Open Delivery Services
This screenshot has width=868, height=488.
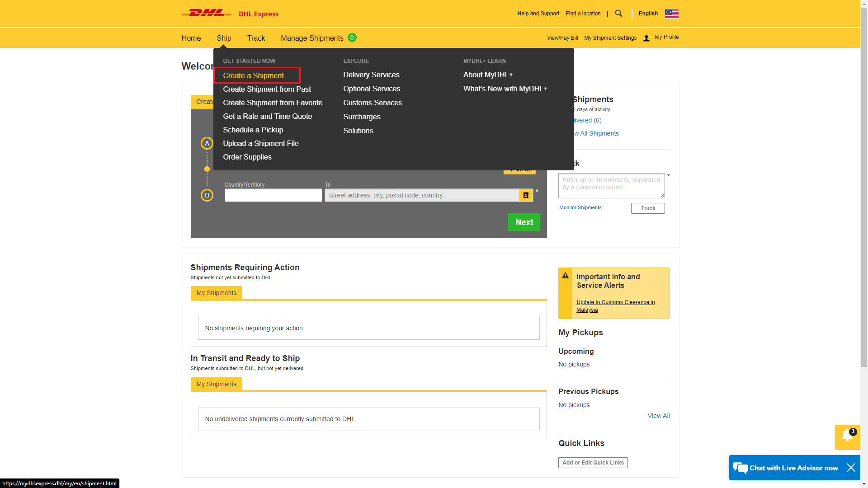point(371,75)
